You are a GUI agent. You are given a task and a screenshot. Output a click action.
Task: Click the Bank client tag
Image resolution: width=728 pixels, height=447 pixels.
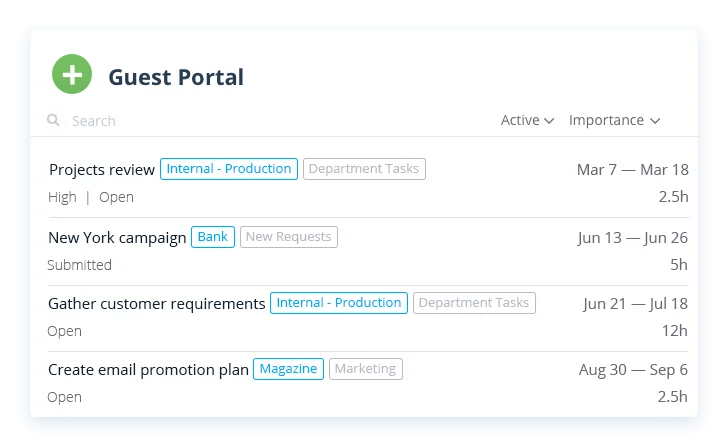click(212, 237)
